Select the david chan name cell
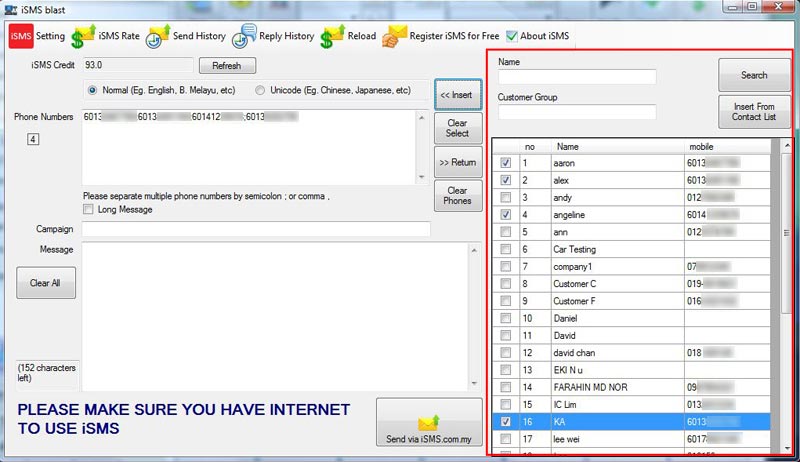The image size is (800, 462). tap(617, 353)
